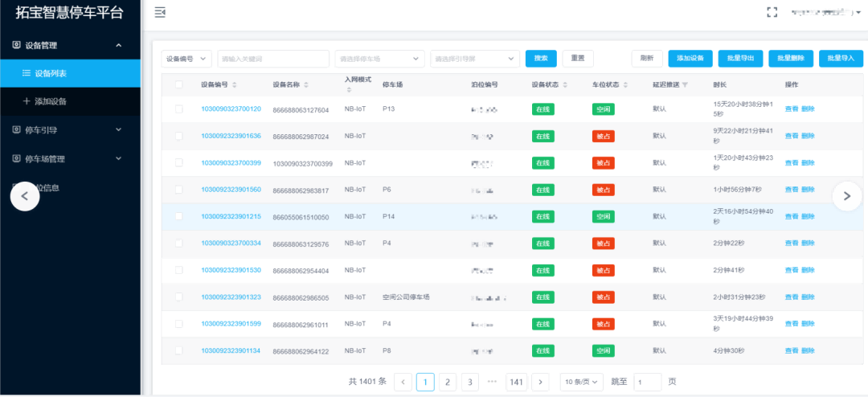Toggle fullscreen mode icon in header
Image resolution: width=868 pixels, height=397 pixels.
(772, 12)
